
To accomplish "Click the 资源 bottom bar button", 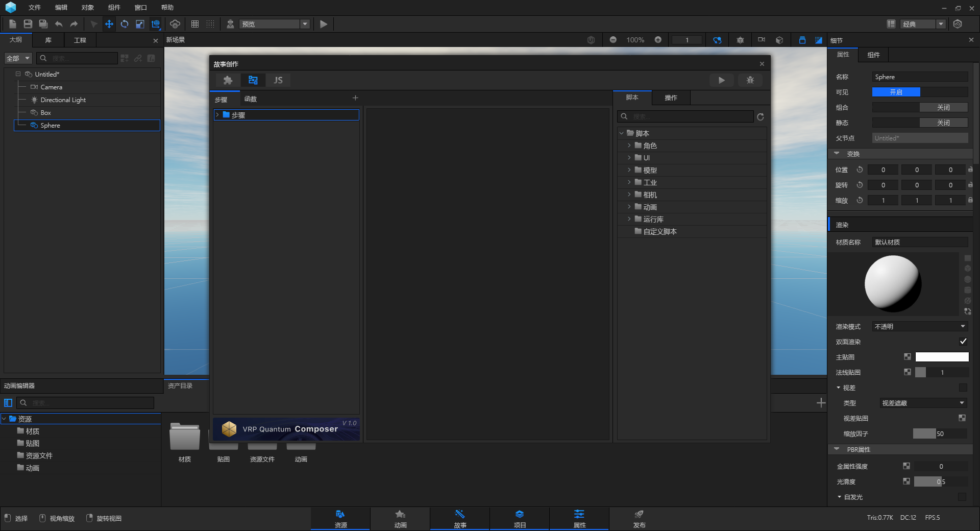I will pos(340,519).
